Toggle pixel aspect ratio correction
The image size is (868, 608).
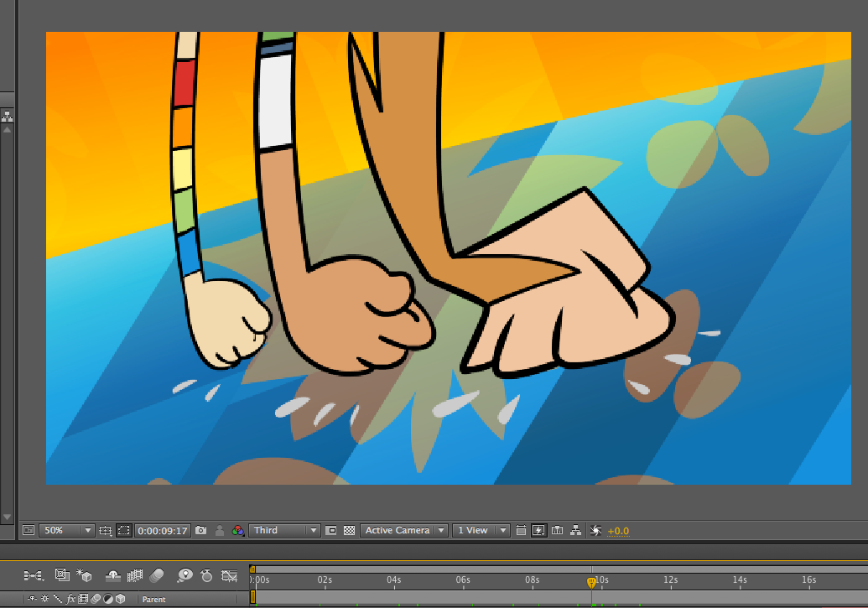(521, 530)
